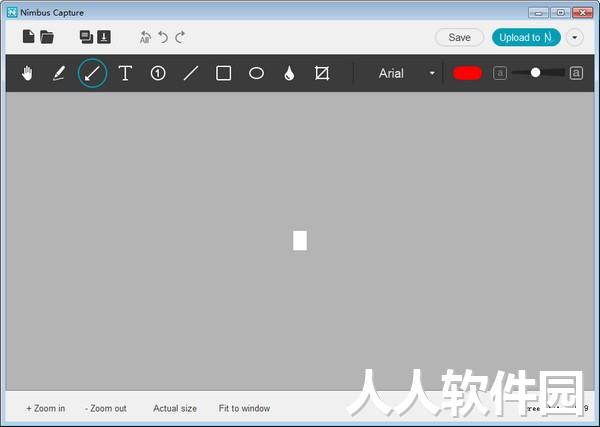Select the Pen drawing tool
The height and width of the screenshot is (427, 600).
tap(59, 73)
